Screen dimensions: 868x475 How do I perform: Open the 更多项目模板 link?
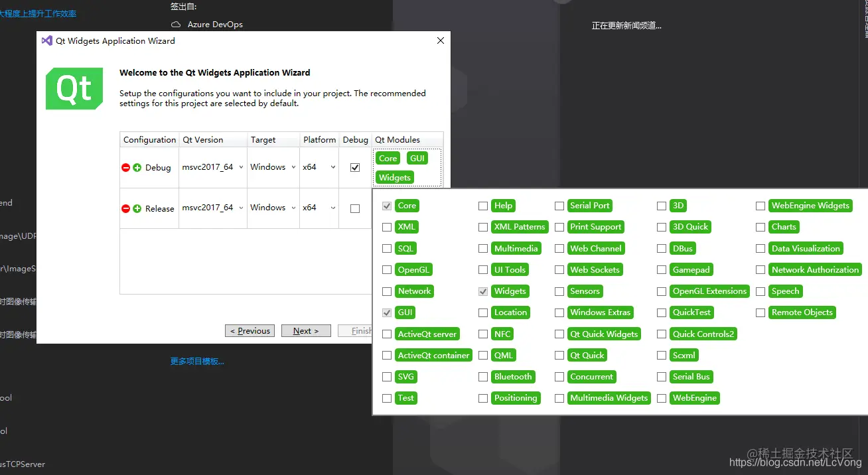[197, 362]
